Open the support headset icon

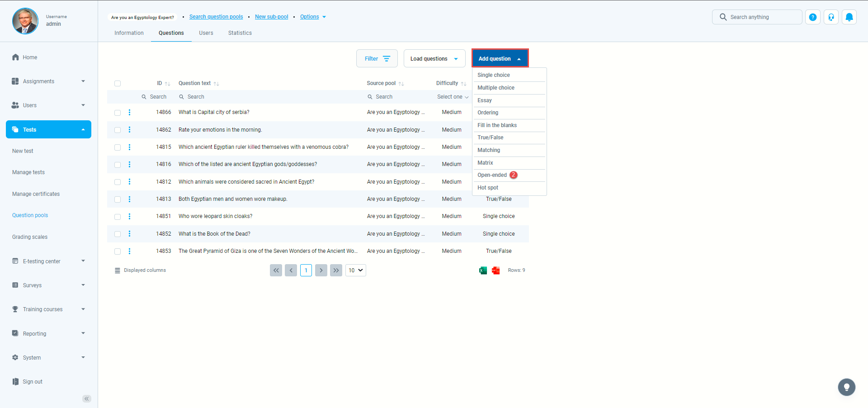point(831,17)
